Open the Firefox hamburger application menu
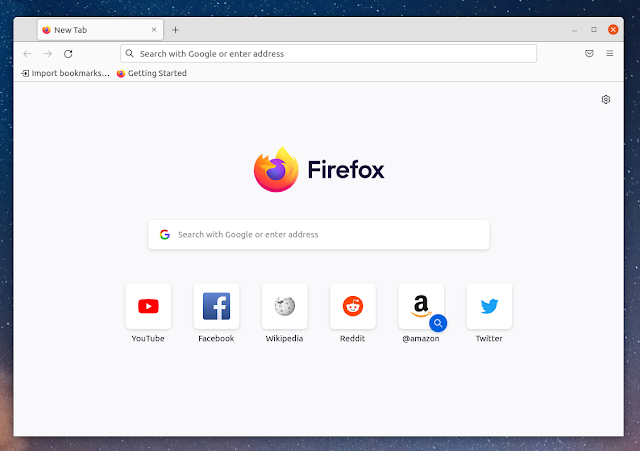This screenshot has width=640, height=451. coord(610,53)
